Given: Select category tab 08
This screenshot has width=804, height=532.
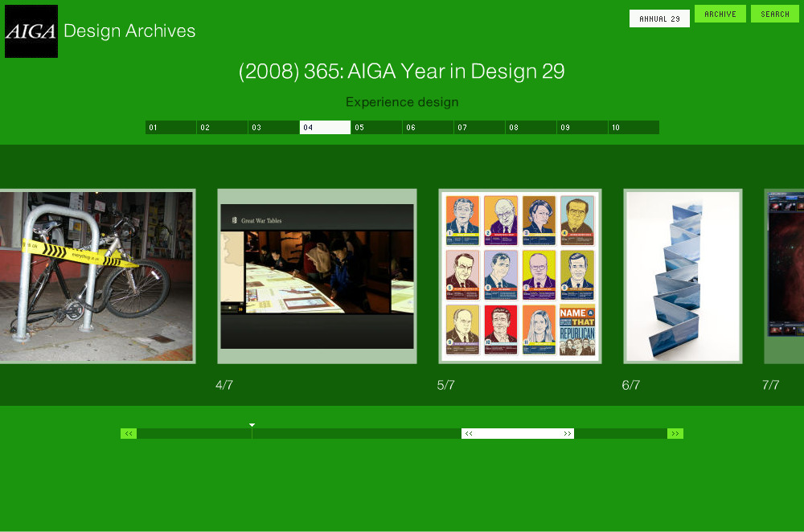Looking at the screenshot, I should (x=531, y=127).
